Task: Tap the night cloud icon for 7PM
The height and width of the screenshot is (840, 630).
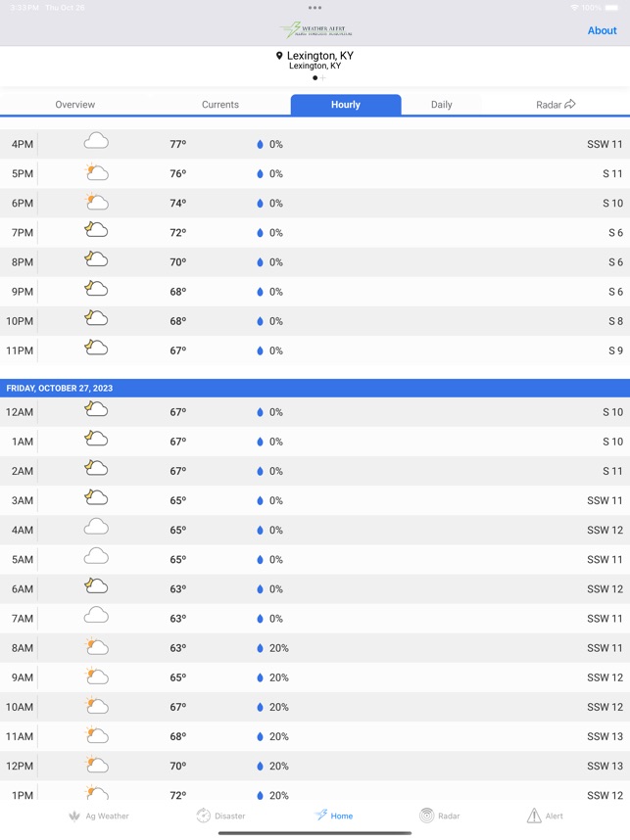Action: pyautogui.click(x=96, y=230)
